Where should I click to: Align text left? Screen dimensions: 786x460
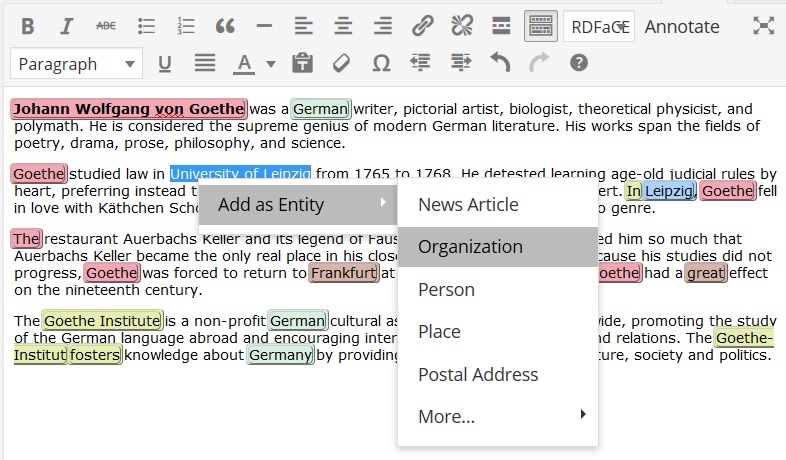(303, 26)
